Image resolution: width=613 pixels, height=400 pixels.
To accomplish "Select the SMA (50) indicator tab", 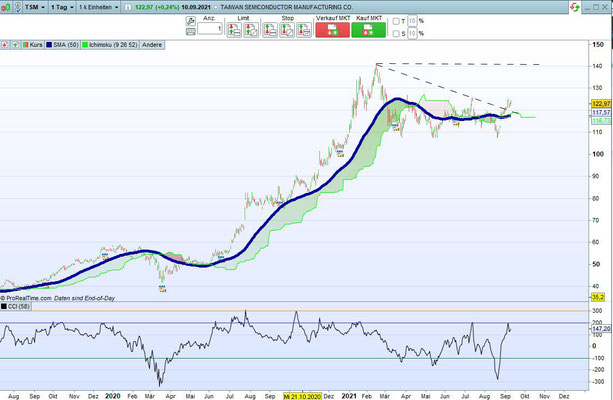I will tap(63, 45).
